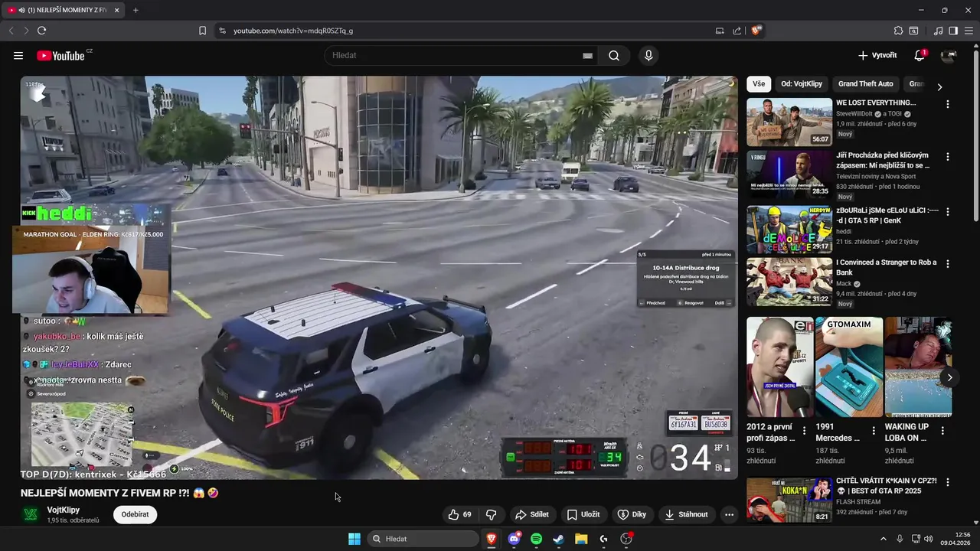Viewport: 980px width, 551px height.
Task: Open the I Convinced a Stranger thumbnail
Action: coord(789,282)
